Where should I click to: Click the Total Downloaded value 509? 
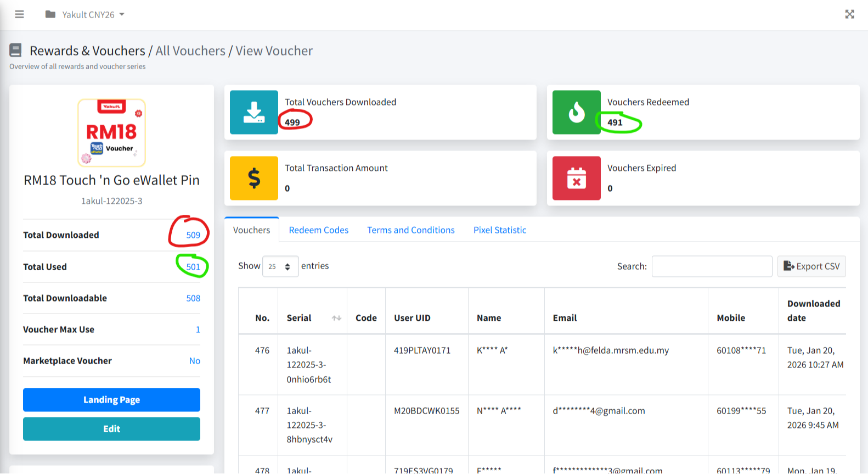[x=193, y=235]
